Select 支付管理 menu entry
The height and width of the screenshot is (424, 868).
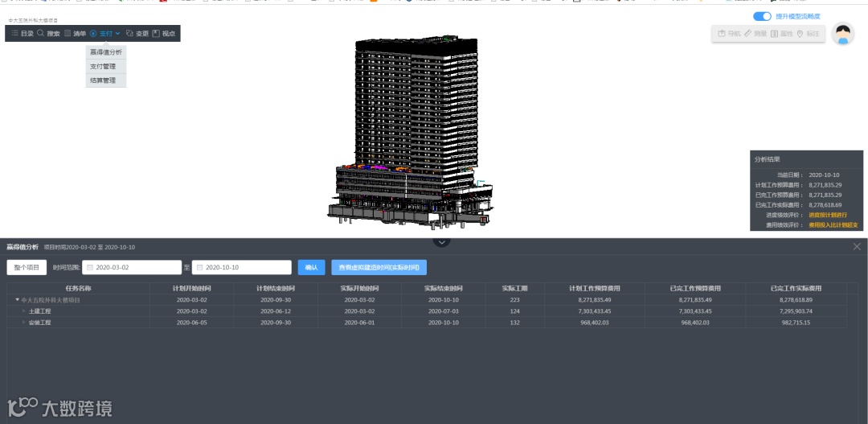(x=106, y=67)
